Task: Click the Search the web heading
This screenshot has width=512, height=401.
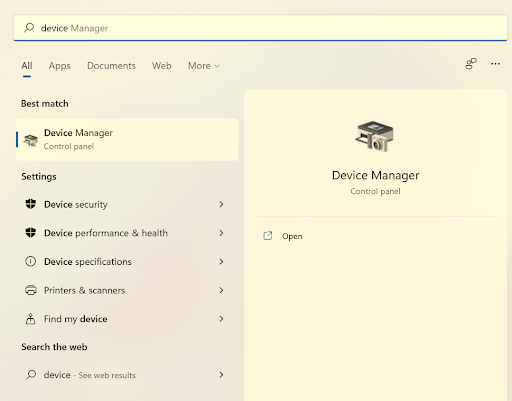Action: tap(54, 347)
